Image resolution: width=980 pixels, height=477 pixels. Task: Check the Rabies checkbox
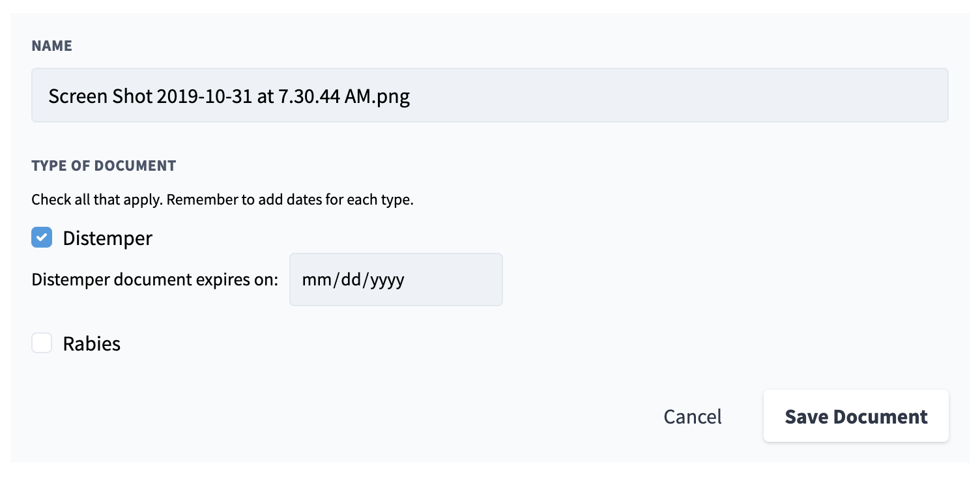(x=42, y=343)
